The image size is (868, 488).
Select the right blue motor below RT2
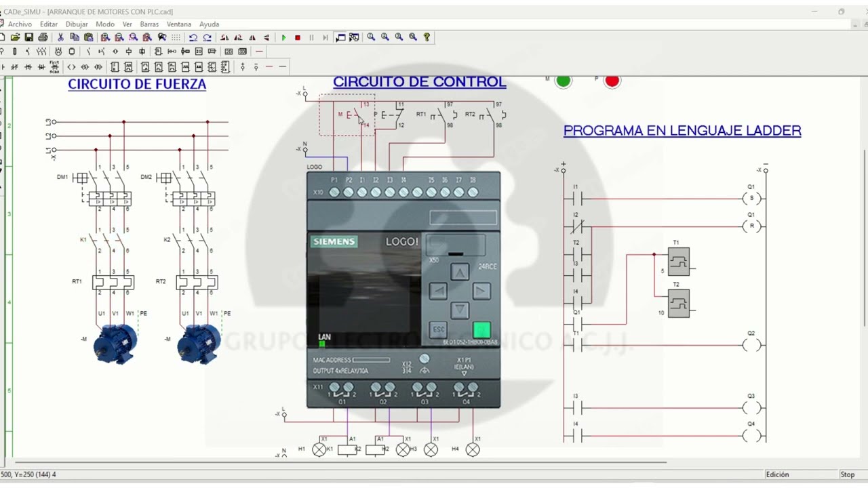click(x=199, y=344)
